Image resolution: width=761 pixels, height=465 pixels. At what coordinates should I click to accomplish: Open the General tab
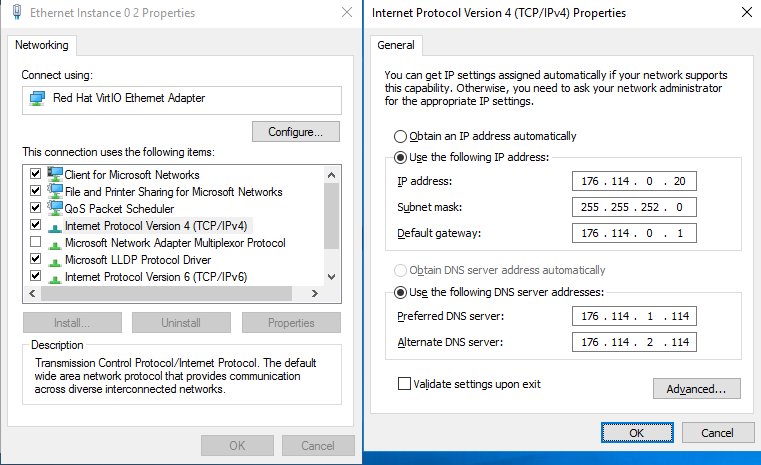(x=396, y=45)
